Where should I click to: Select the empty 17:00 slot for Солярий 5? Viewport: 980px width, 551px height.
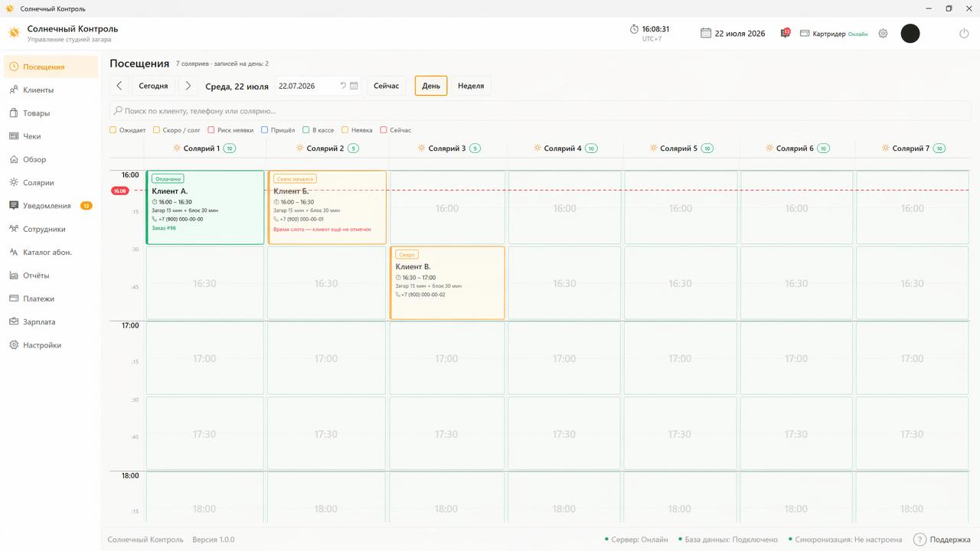[x=681, y=358]
